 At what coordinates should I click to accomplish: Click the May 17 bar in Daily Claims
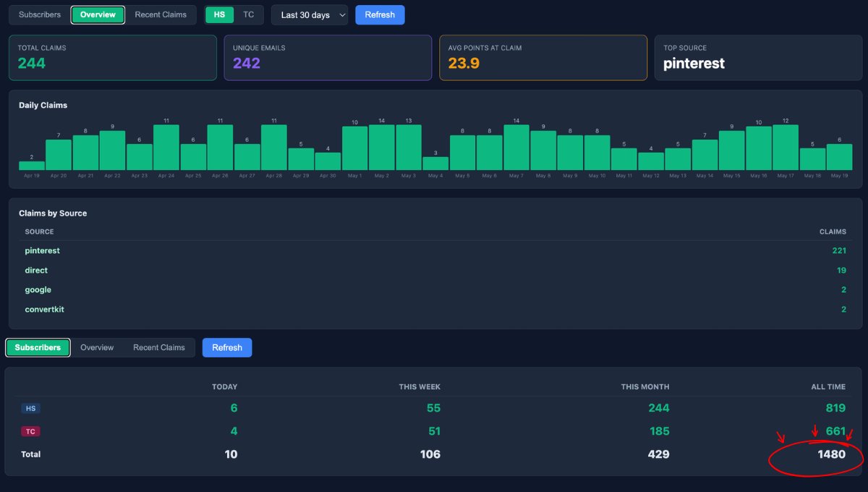point(786,148)
